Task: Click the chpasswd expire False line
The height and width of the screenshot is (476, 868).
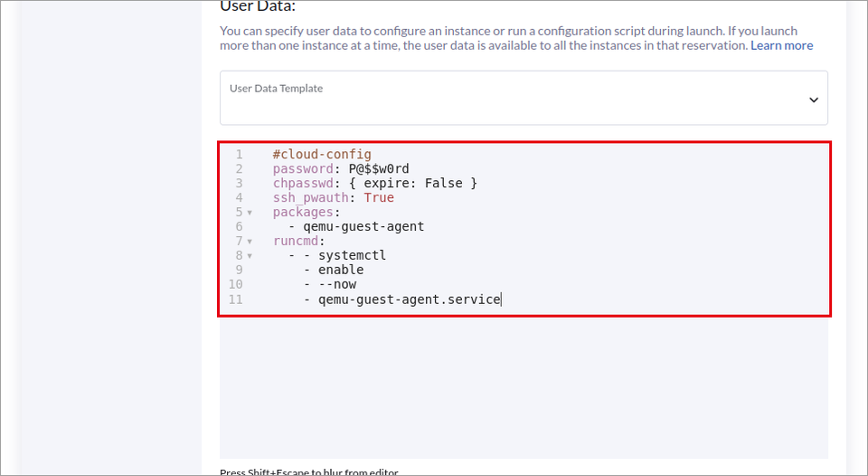Action: [374, 183]
